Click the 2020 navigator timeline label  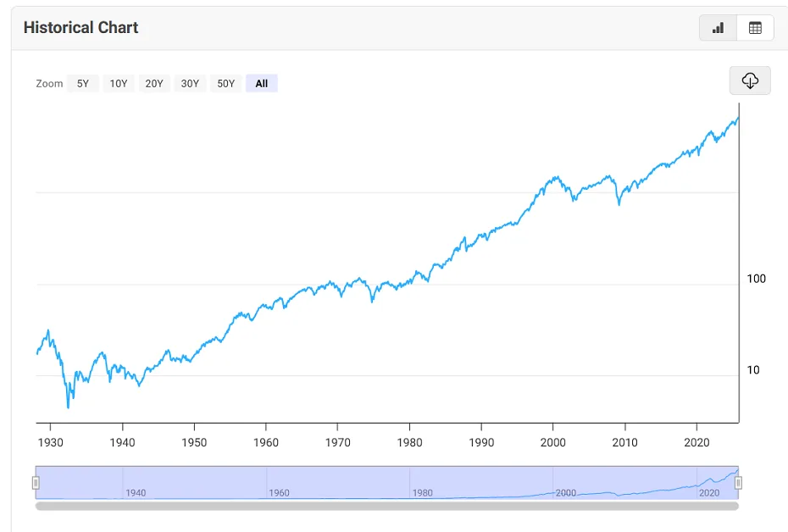708,493
